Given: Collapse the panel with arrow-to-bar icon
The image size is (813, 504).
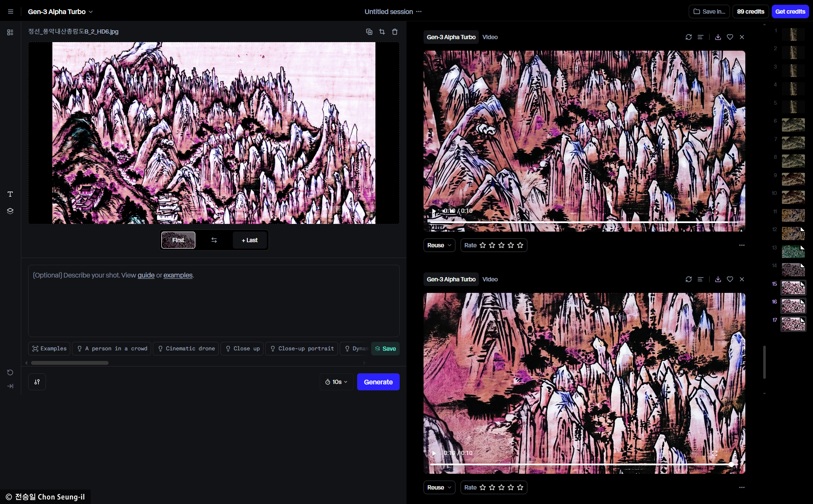Looking at the screenshot, I should pyautogui.click(x=10, y=386).
